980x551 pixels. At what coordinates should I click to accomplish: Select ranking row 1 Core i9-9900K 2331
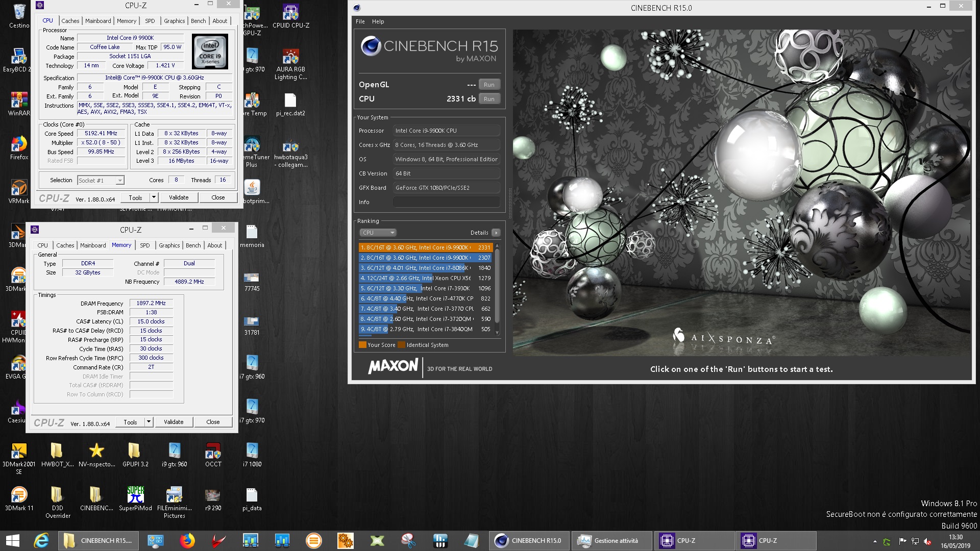(426, 247)
